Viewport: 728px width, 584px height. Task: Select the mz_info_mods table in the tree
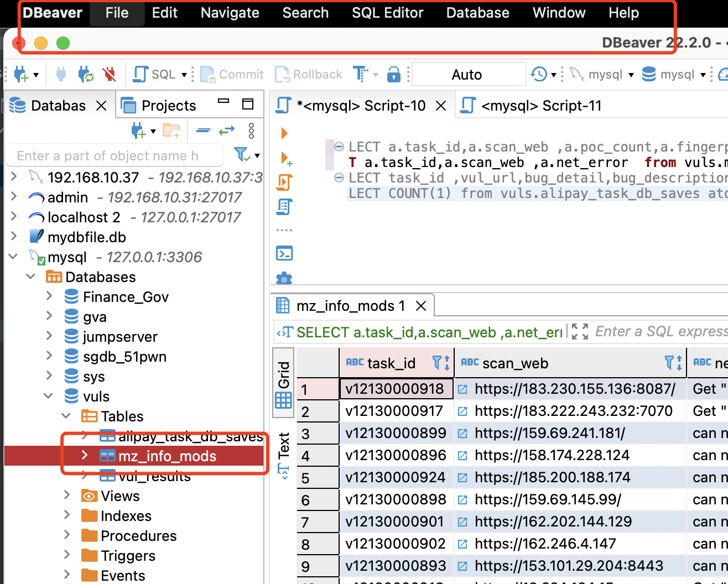tap(167, 456)
